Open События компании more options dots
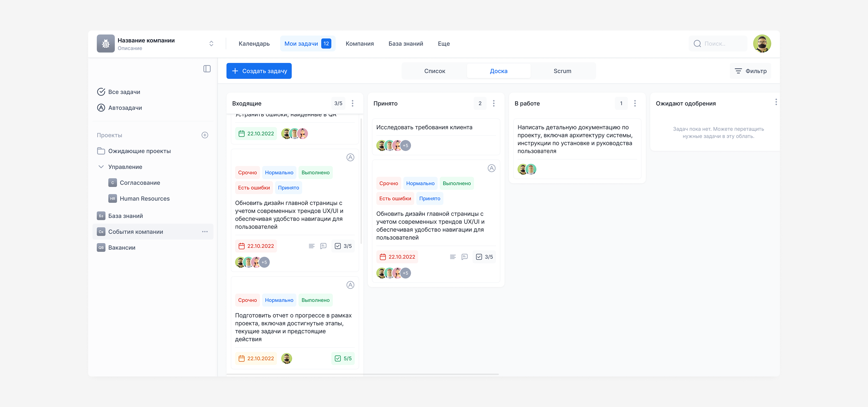Screen dimensions: 868x407 point(205,232)
